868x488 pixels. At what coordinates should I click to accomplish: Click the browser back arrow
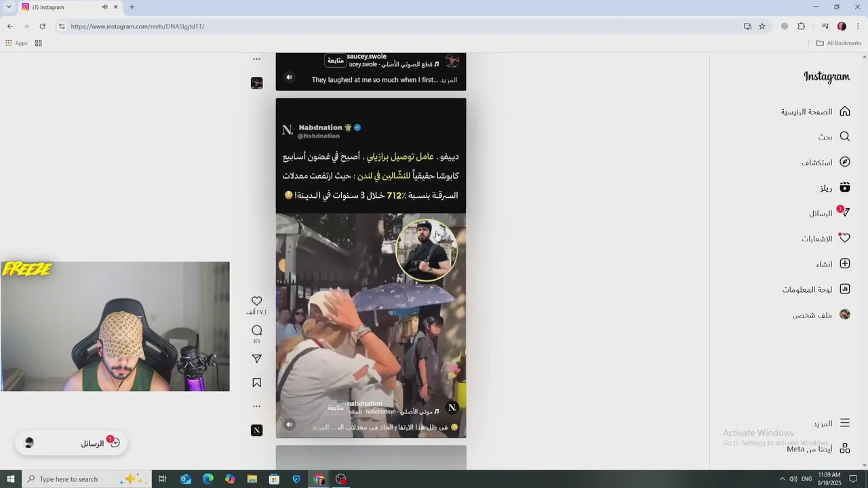pyautogui.click(x=9, y=26)
